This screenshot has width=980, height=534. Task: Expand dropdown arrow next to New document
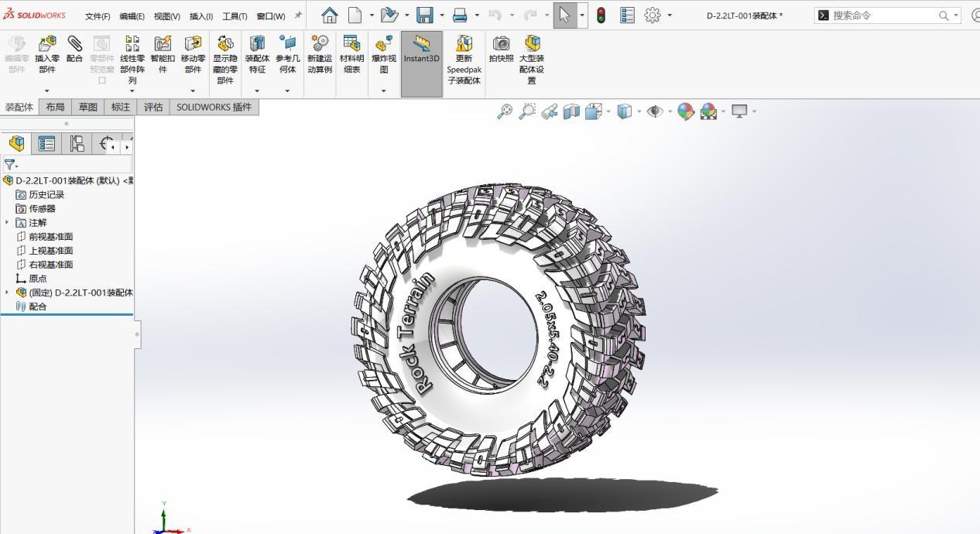tap(372, 15)
